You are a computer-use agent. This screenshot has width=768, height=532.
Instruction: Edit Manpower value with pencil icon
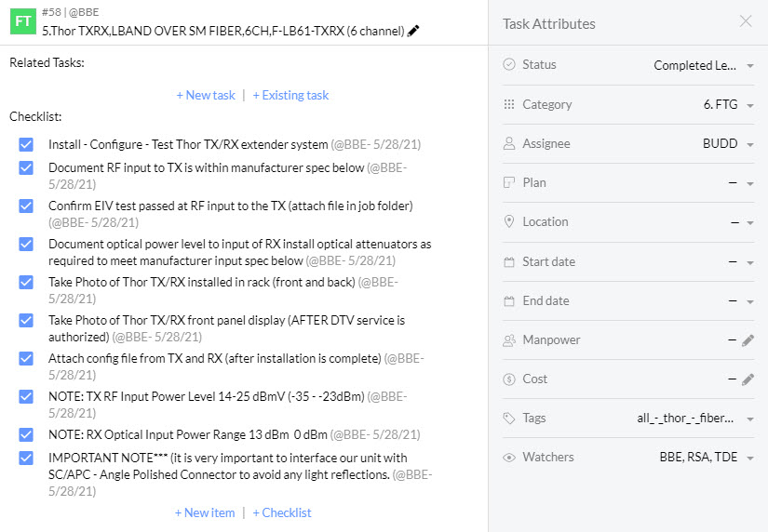[748, 340]
